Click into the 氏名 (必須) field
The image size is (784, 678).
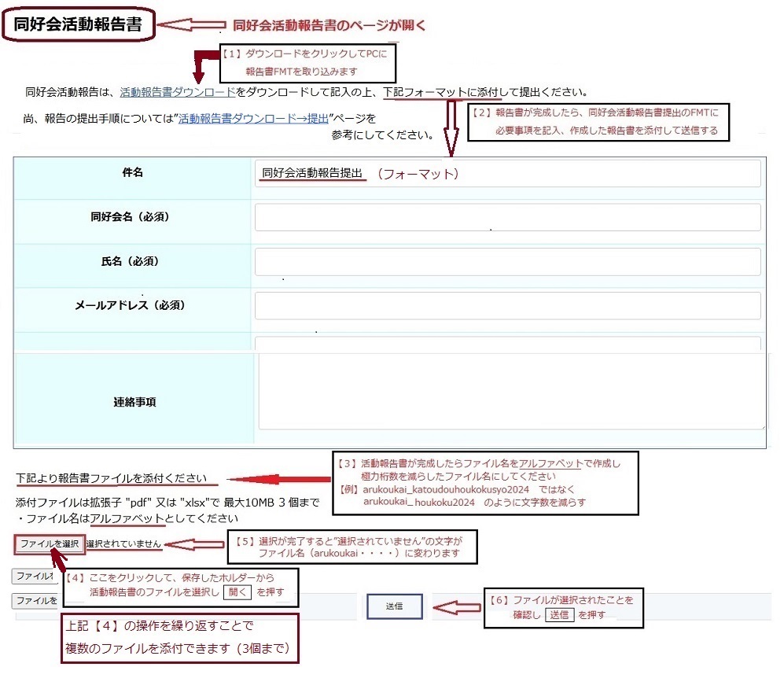[x=507, y=262]
